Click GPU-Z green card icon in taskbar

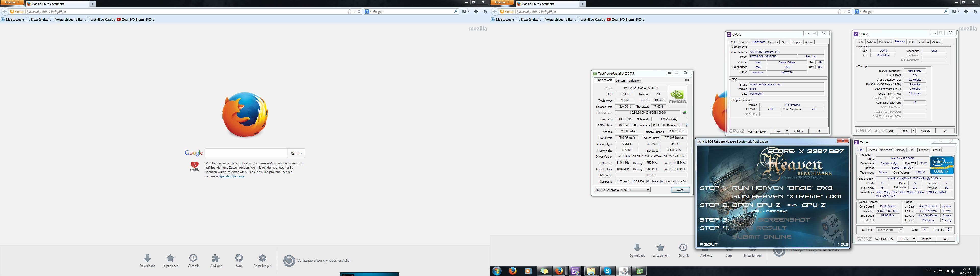[x=640, y=271]
